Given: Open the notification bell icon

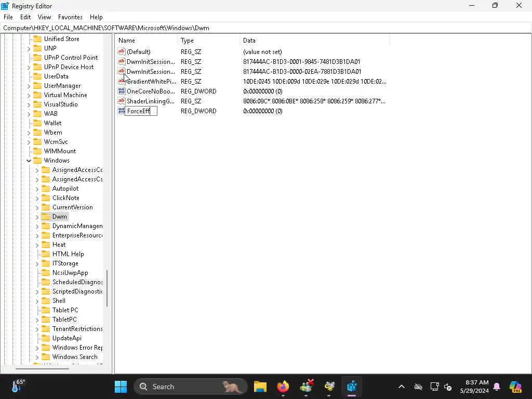Looking at the screenshot, I should tap(497, 387).
